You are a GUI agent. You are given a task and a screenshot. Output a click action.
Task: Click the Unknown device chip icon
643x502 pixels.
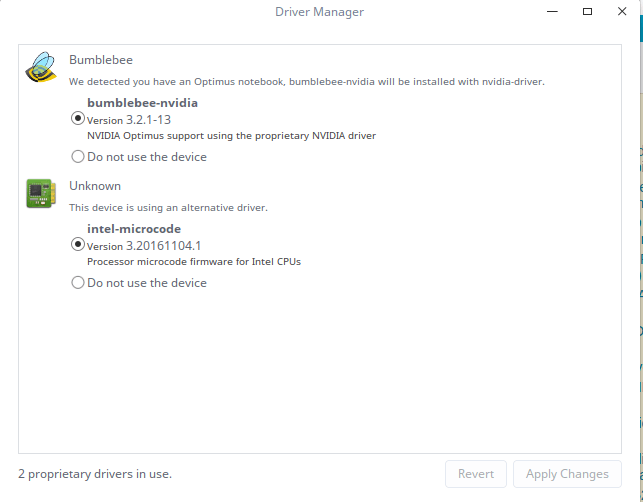coord(40,194)
